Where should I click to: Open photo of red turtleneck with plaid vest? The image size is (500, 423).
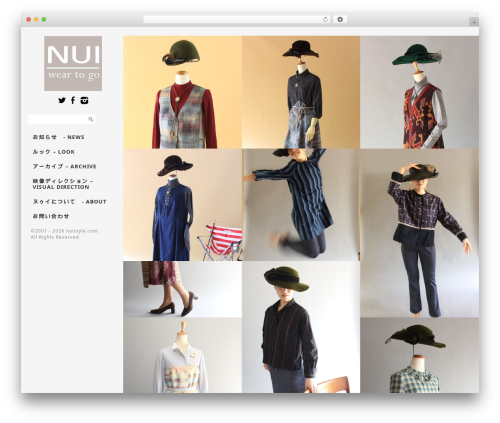[x=182, y=92]
